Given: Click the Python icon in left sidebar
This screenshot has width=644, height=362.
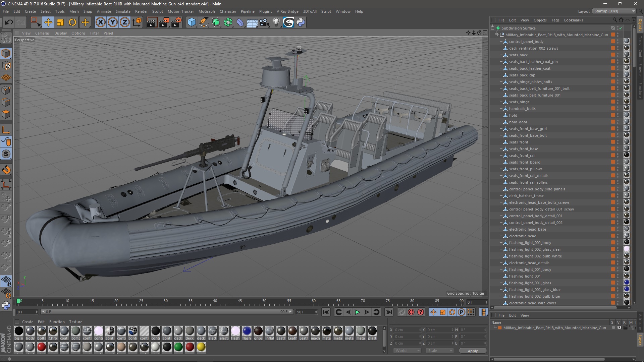Looking at the screenshot, I should click(x=6, y=305).
